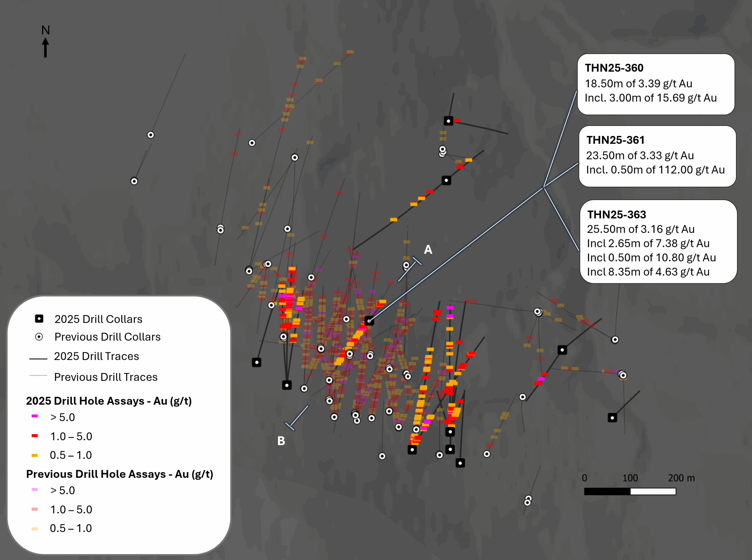
Task: Click the northernmost black 2025 drill collar
Action: [448, 121]
